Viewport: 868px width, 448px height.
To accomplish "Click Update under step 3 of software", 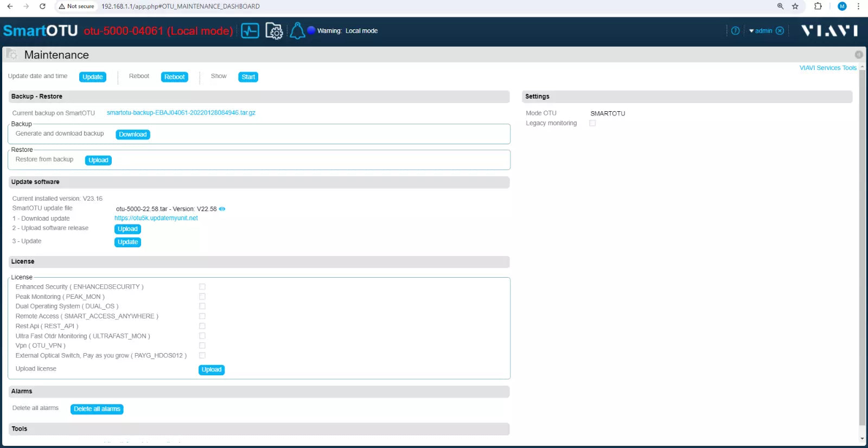I will 127,242.
